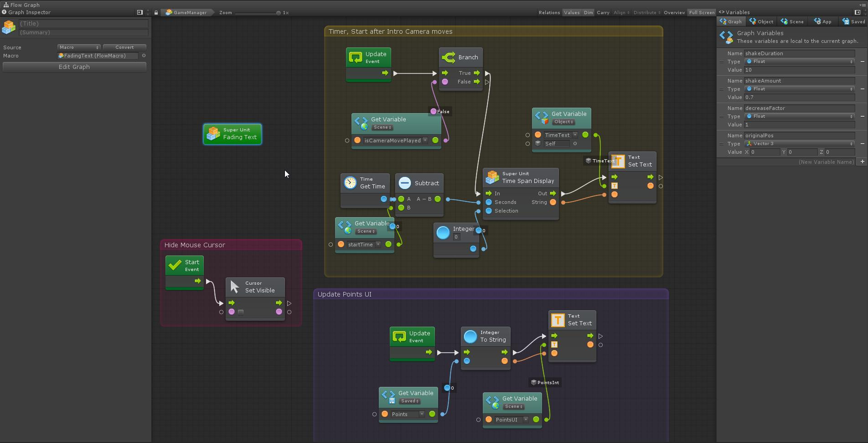Click the Integer To String node icon
Viewport: 868px width, 443px height.
click(x=470, y=336)
